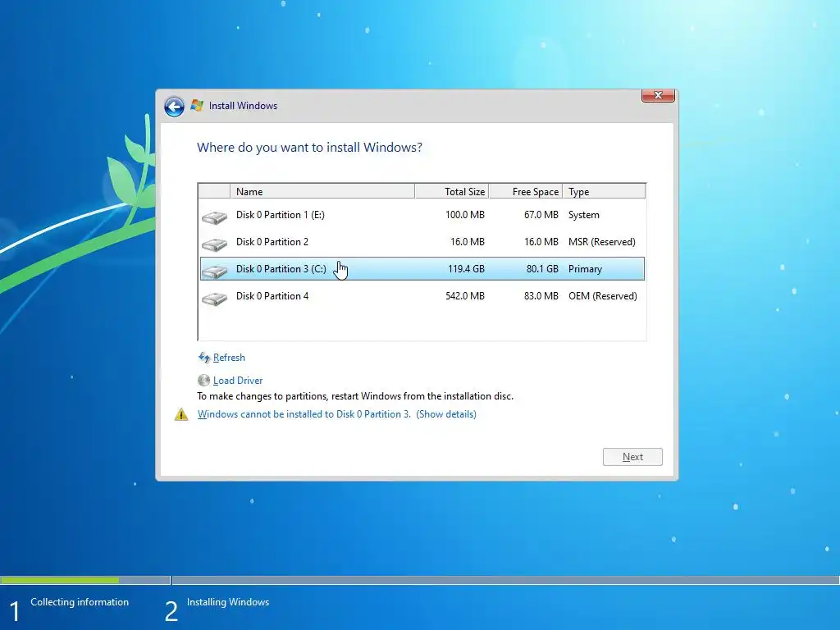
Task: Click the yellow warning triangle icon
Action: click(x=181, y=414)
